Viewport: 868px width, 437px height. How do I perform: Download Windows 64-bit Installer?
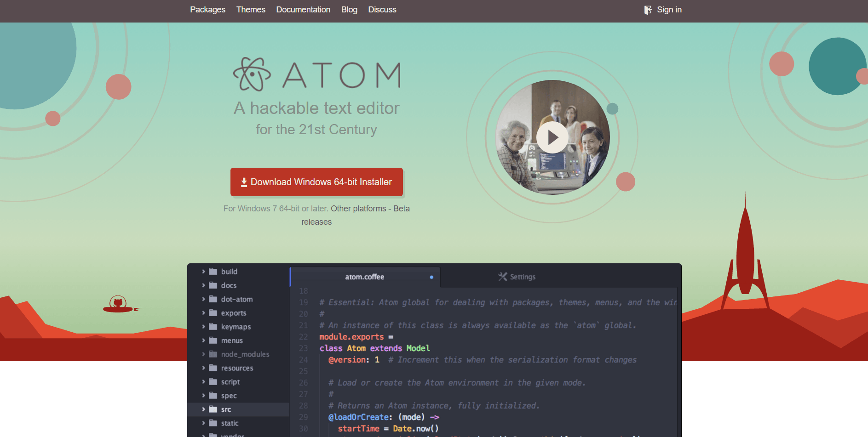pos(316,182)
